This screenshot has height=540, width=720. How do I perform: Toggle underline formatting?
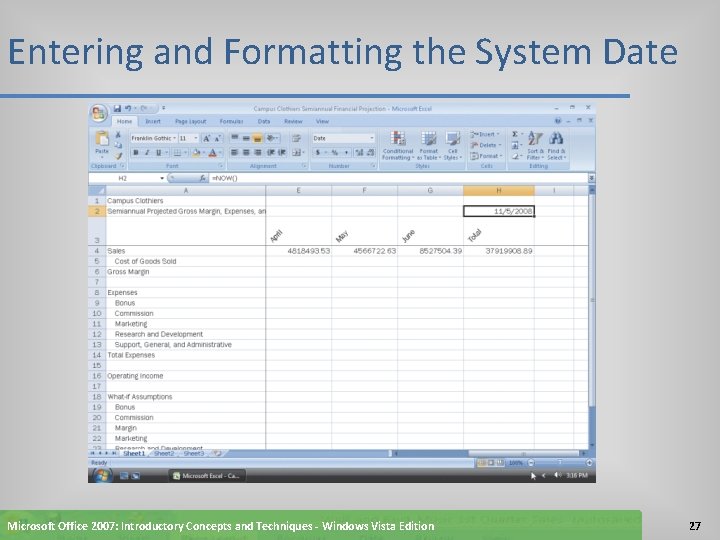pos(158,152)
